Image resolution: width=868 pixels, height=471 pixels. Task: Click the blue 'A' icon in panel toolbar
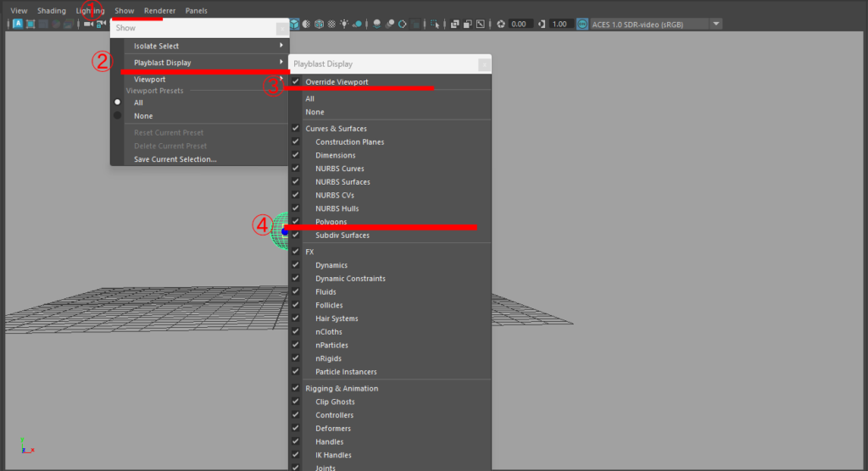coord(18,24)
